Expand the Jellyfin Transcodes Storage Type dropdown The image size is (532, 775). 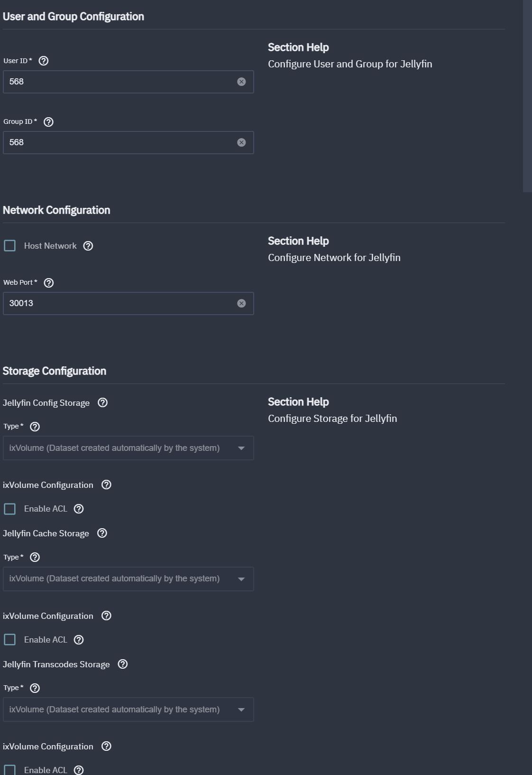point(128,710)
